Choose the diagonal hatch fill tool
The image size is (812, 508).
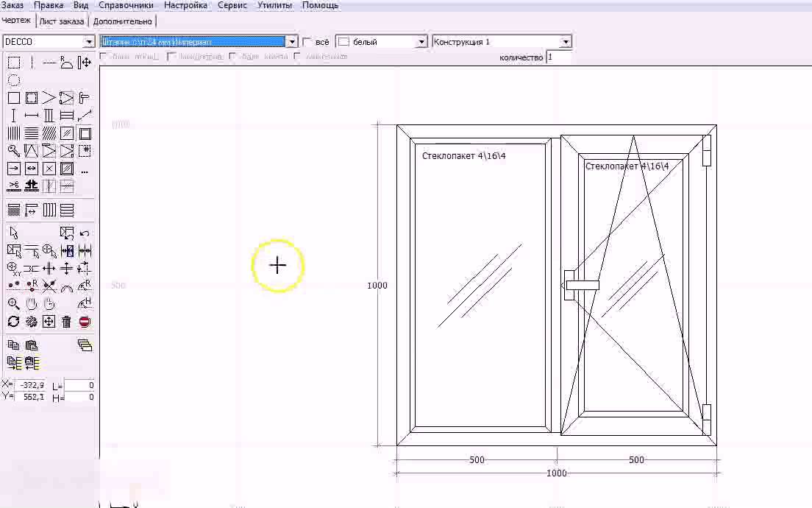49,133
